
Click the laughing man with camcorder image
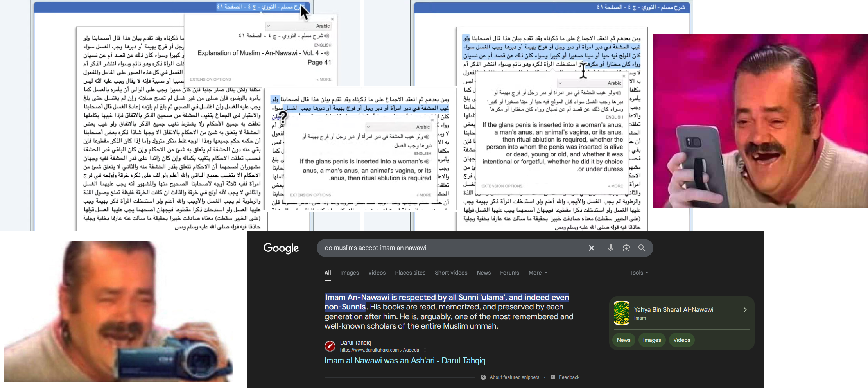point(118,311)
